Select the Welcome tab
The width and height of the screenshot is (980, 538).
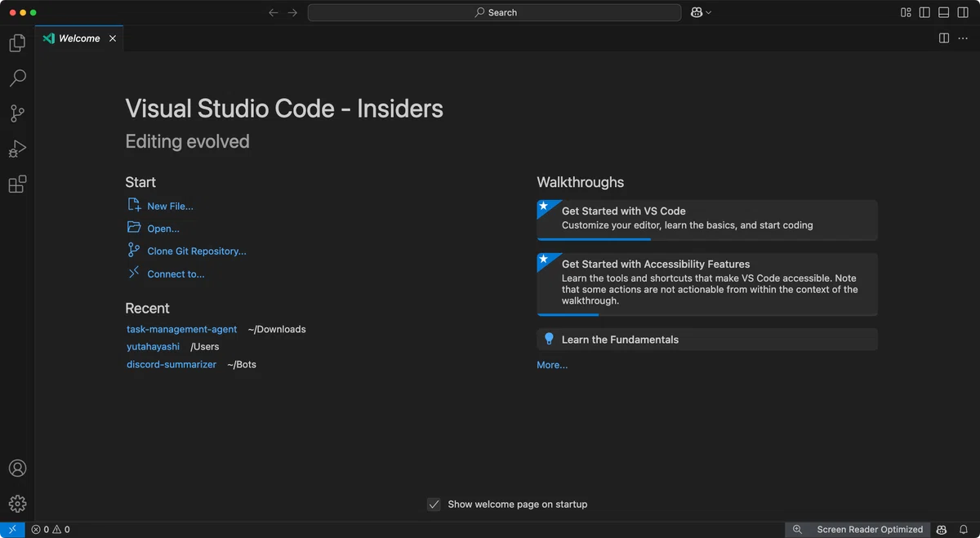80,38
